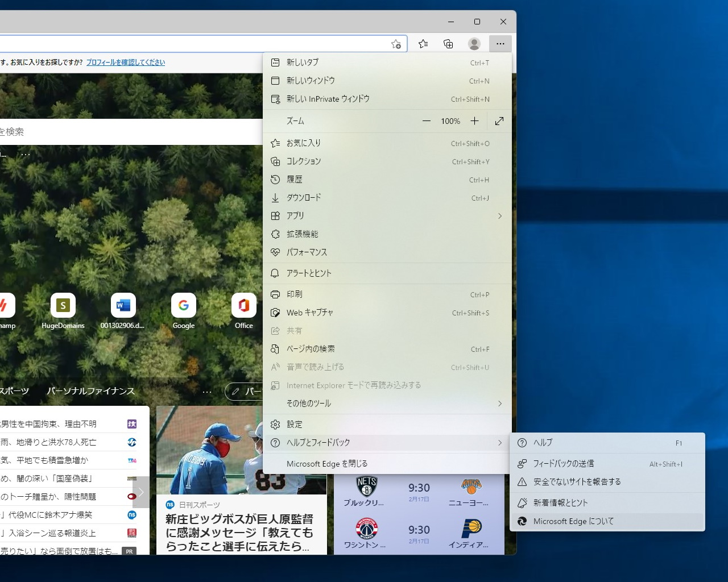The height and width of the screenshot is (582, 728).
Task: Click the add-to-favorites star in address bar
Action: tap(396, 44)
